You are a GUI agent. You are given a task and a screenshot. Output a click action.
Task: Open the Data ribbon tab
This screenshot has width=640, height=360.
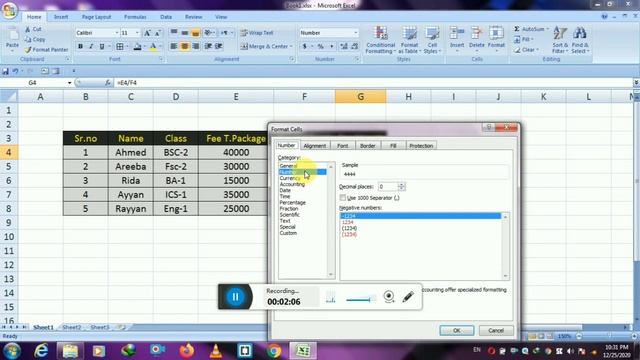[x=166, y=17]
